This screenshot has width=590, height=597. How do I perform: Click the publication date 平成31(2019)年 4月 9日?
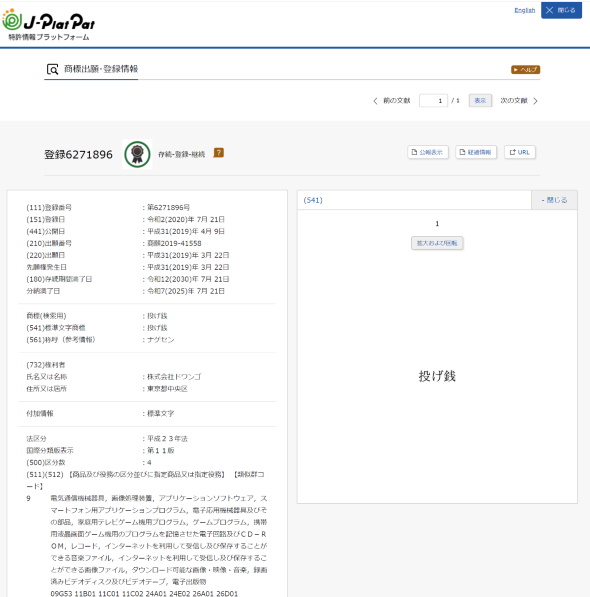[x=186, y=231]
